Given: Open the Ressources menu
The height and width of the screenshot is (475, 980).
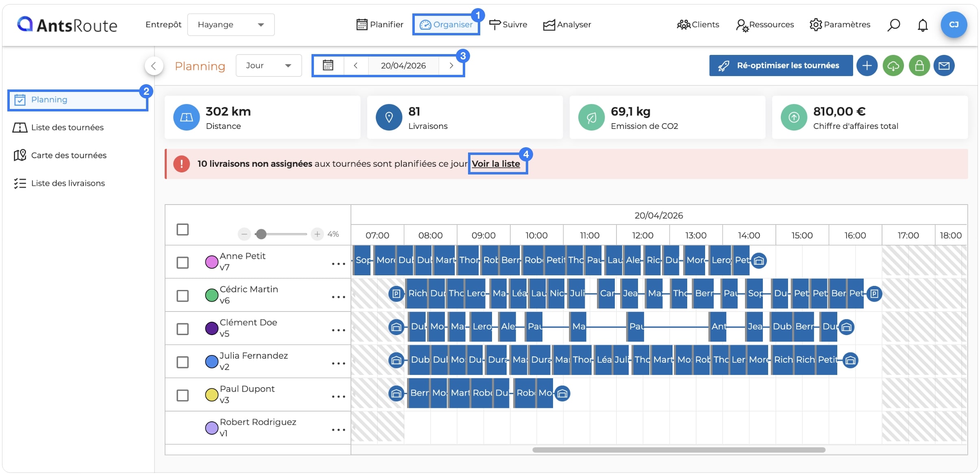Looking at the screenshot, I should pos(764,25).
